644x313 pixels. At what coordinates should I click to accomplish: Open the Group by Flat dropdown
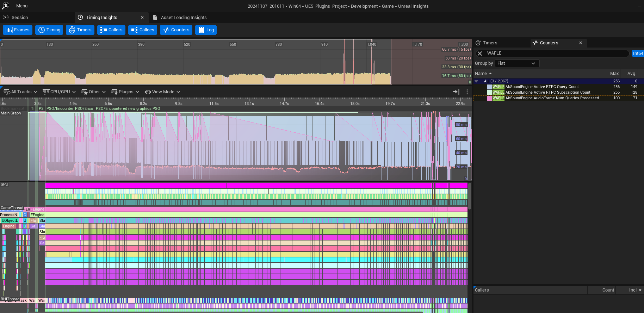coord(517,63)
